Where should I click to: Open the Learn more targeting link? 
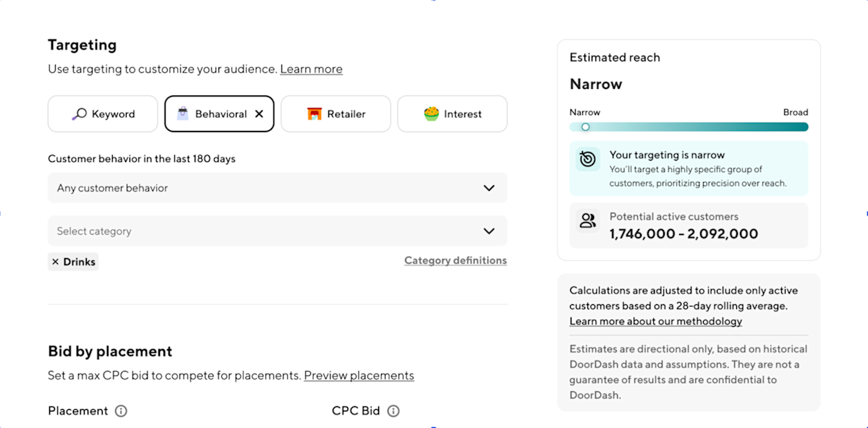pos(311,69)
